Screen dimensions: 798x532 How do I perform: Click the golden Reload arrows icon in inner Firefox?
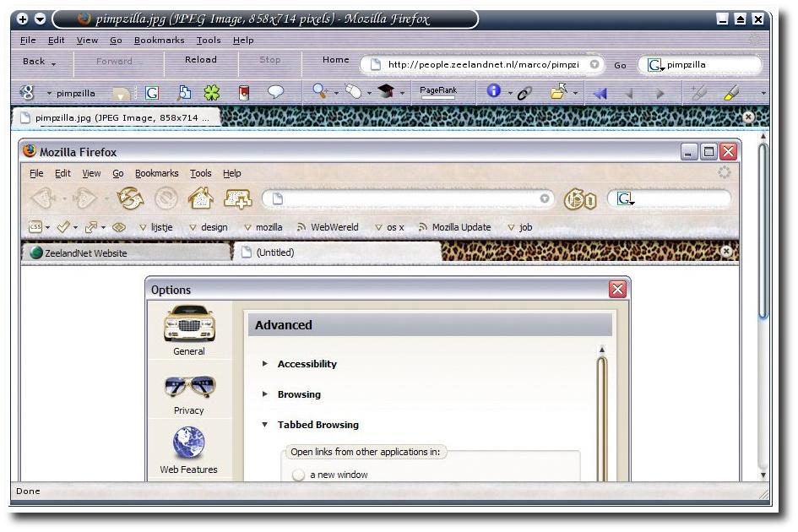pos(130,198)
